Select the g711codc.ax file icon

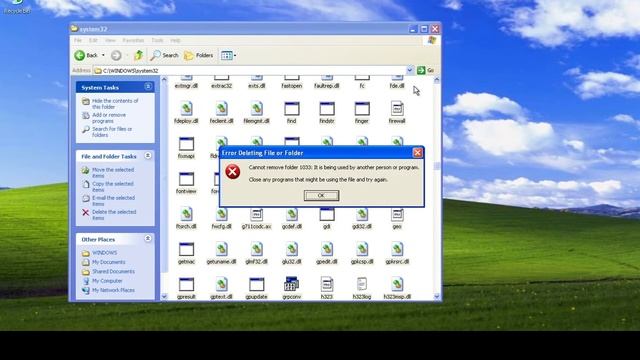(x=256, y=215)
